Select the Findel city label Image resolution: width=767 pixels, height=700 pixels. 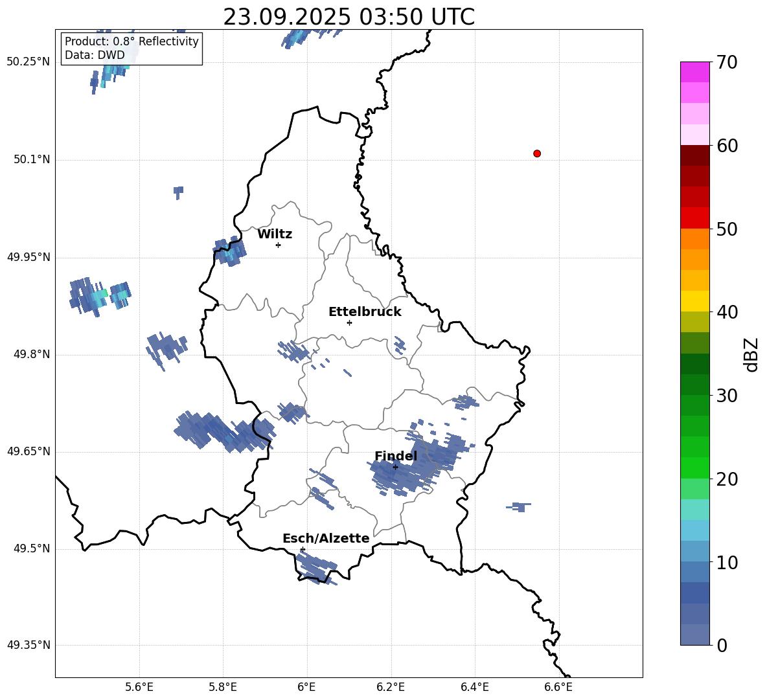click(396, 456)
